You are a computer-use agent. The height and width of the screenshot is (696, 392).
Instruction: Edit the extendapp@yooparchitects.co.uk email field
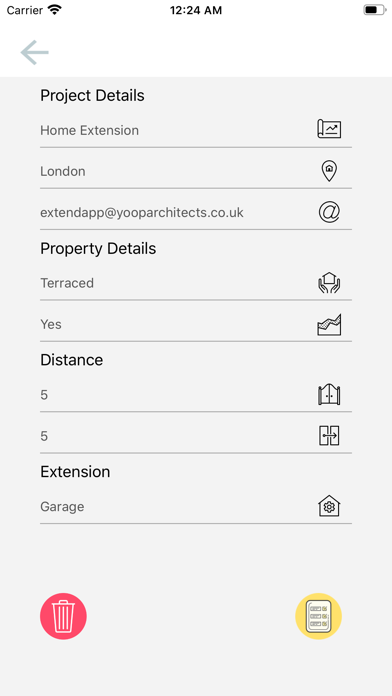pos(196,213)
